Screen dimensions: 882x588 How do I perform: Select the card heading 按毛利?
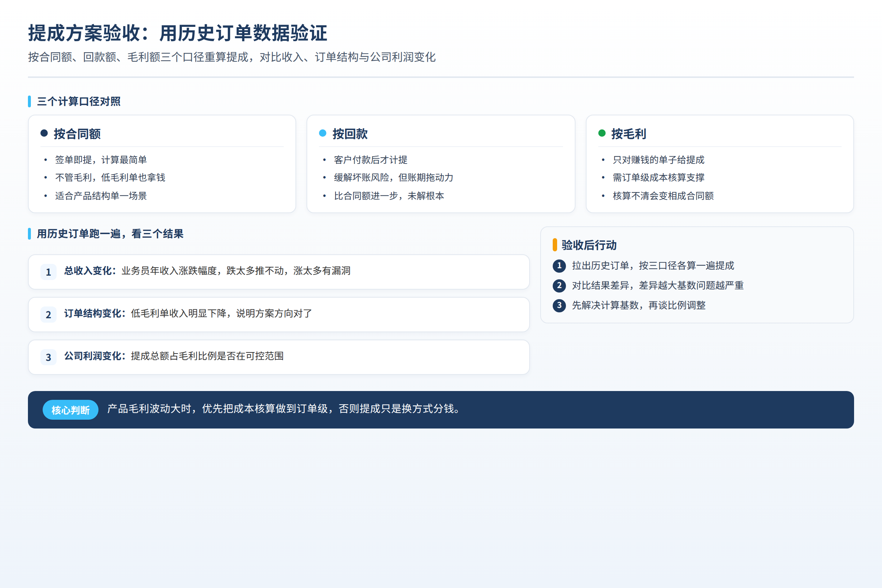(629, 134)
